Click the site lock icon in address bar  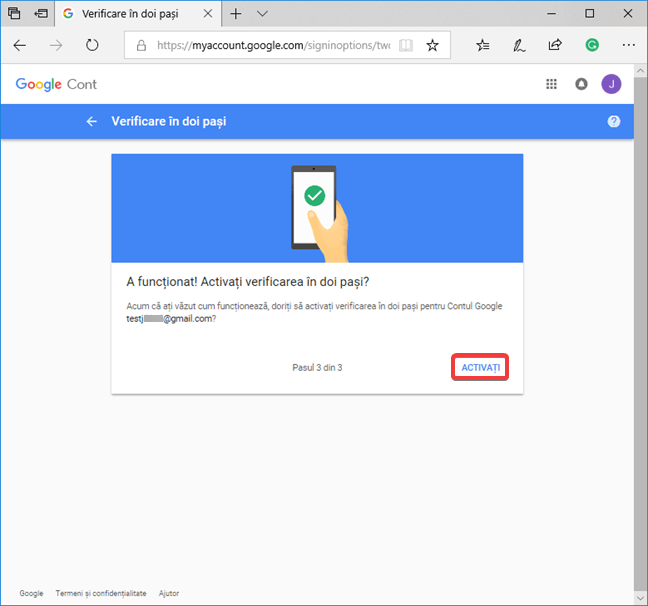[x=141, y=45]
